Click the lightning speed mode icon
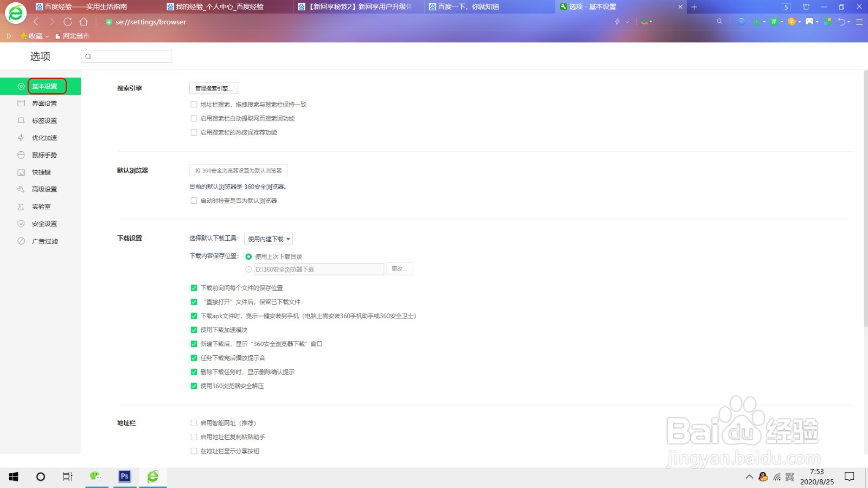The image size is (868, 488). pos(617,22)
